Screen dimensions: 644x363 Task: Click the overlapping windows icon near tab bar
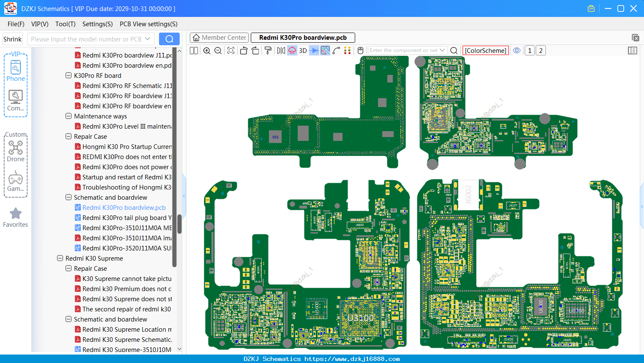click(x=635, y=38)
